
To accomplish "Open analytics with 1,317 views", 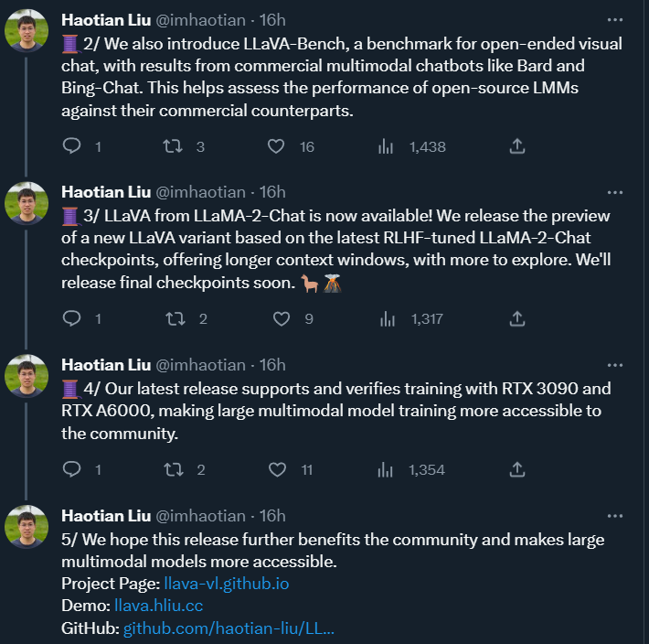I will click(411, 319).
